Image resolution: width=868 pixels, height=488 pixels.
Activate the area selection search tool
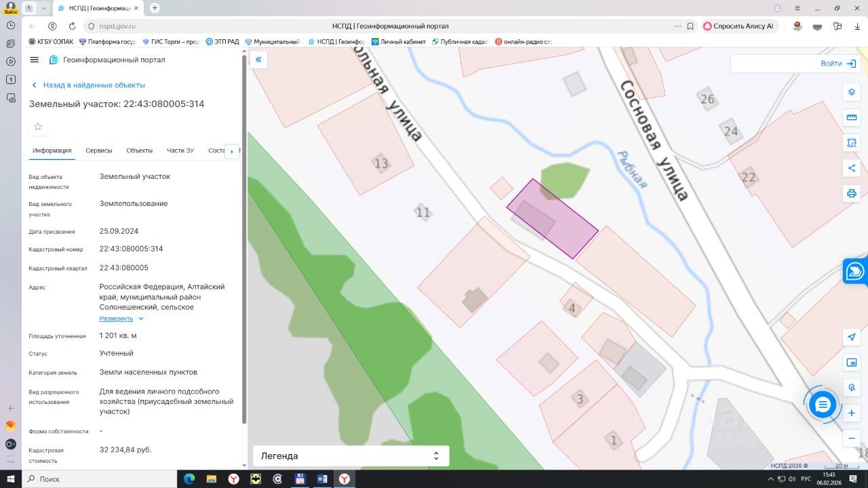tap(852, 143)
